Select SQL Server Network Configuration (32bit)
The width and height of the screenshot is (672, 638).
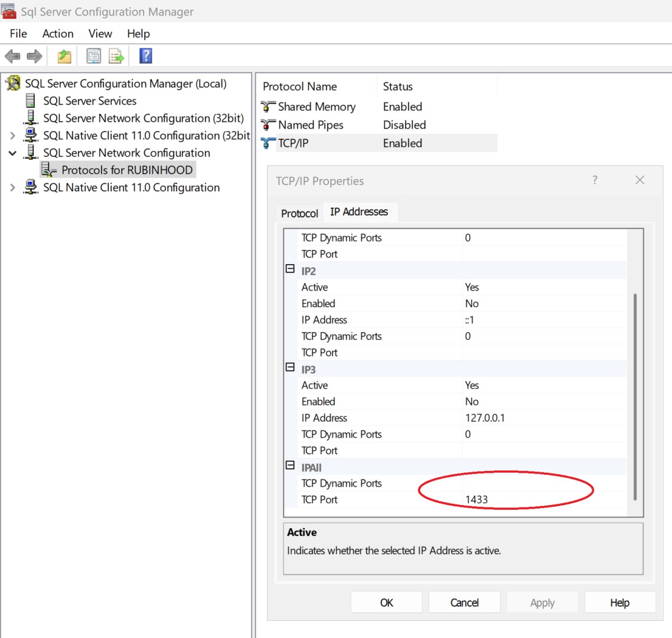pyautogui.click(x=143, y=118)
